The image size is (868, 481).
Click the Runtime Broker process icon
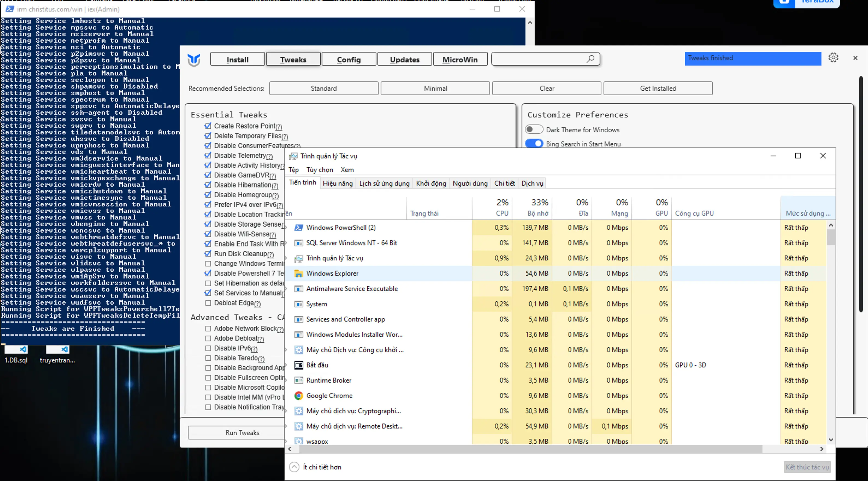(x=299, y=380)
